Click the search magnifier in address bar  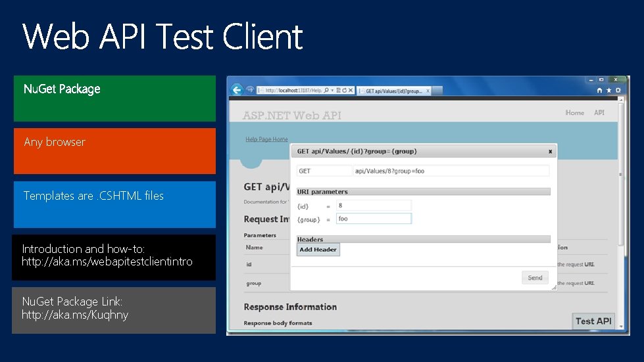coord(326,90)
